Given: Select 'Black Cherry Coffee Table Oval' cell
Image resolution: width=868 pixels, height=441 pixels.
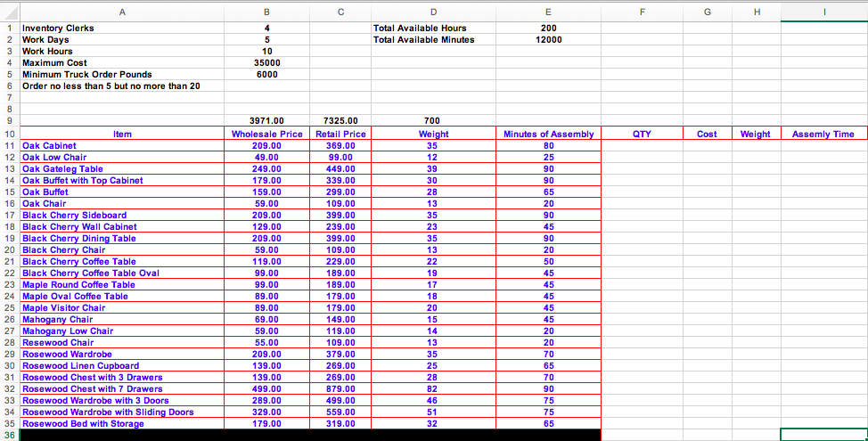Looking at the screenshot, I should point(122,274).
